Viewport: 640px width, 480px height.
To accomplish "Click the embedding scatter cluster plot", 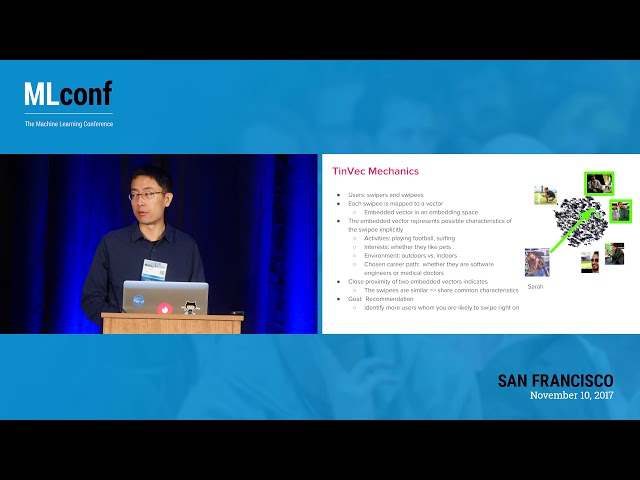I will coord(580,221).
